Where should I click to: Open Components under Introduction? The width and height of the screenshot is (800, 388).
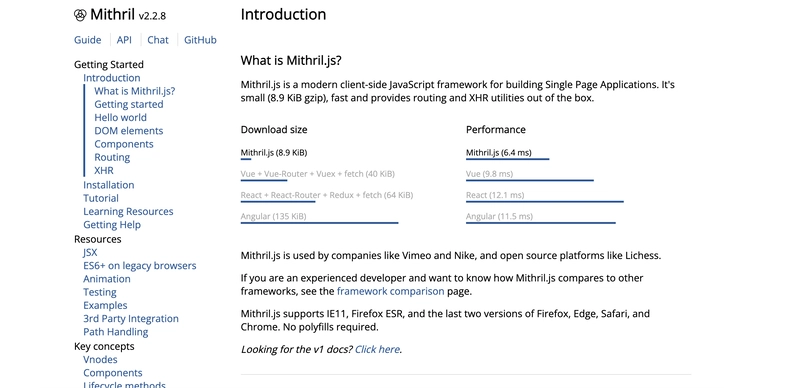tap(124, 144)
